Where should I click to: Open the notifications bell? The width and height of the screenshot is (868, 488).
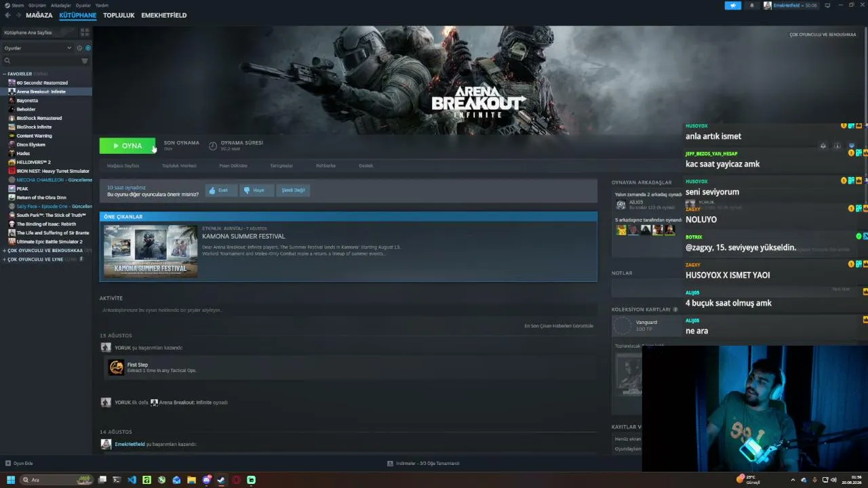(x=751, y=5)
